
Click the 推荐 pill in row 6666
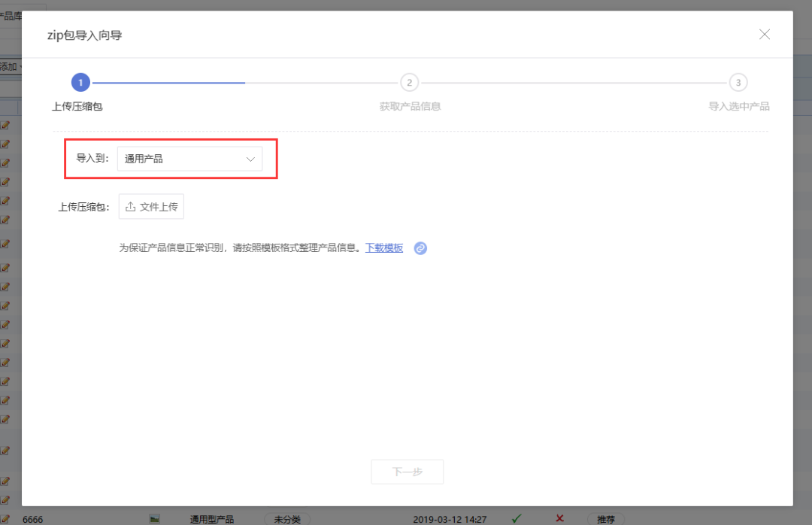tap(605, 519)
